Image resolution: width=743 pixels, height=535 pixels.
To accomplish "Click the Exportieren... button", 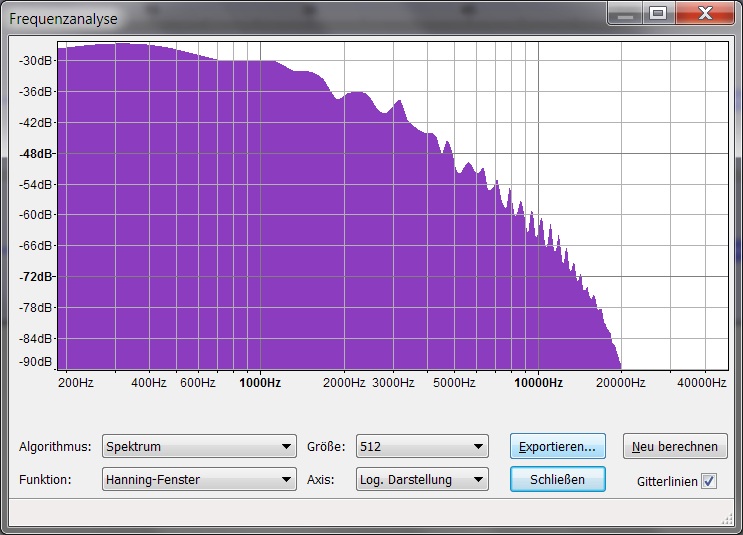I will pyautogui.click(x=558, y=446).
